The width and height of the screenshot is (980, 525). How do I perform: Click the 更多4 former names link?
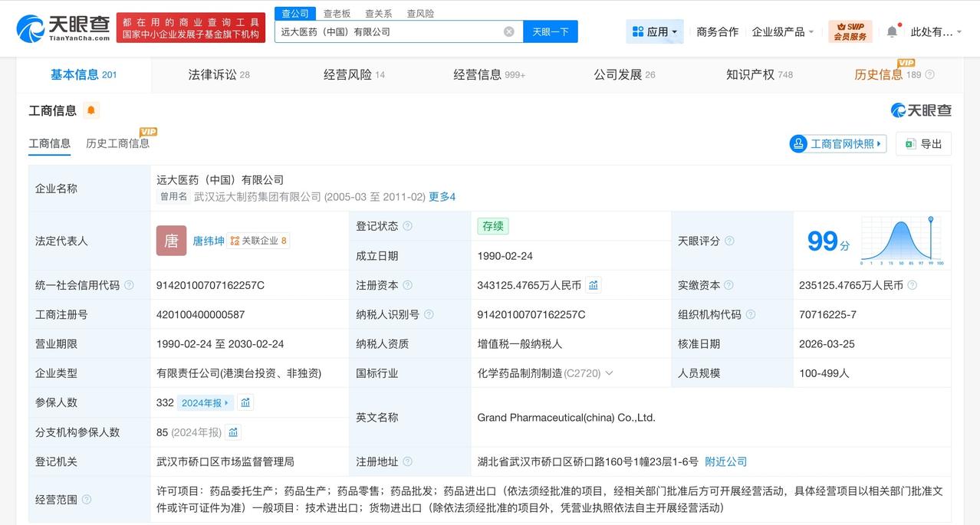pyautogui.click(x=443, y=196)
